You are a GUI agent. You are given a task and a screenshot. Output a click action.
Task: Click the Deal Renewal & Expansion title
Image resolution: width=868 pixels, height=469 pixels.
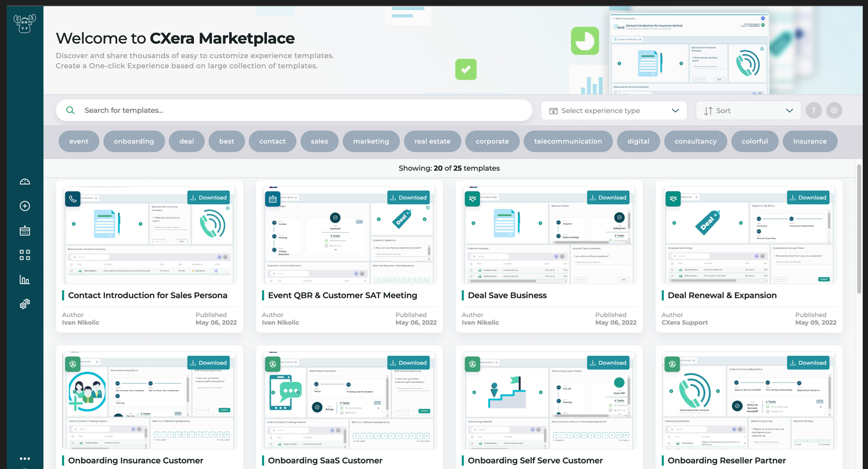click(722, 295)
